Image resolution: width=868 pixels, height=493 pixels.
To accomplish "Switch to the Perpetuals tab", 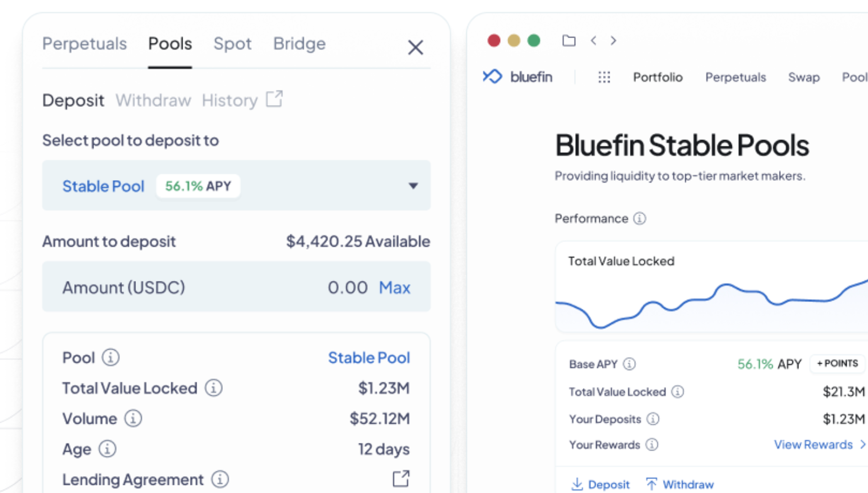I will point(85,44).
